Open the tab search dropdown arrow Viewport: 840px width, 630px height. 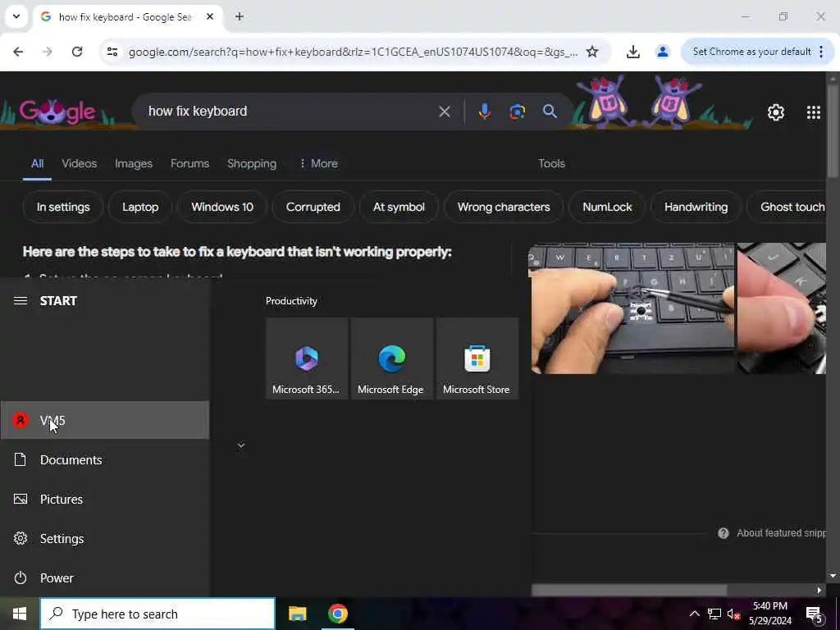point(16,16)
